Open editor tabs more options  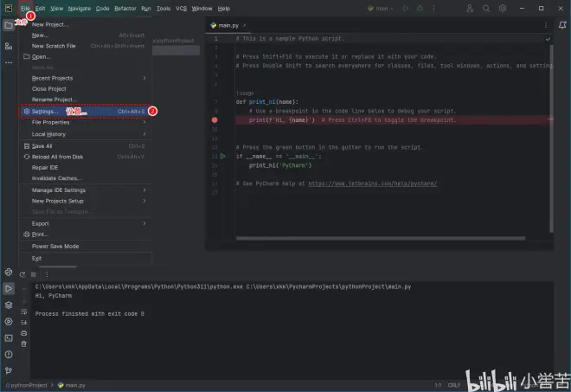tap(546, 25)
